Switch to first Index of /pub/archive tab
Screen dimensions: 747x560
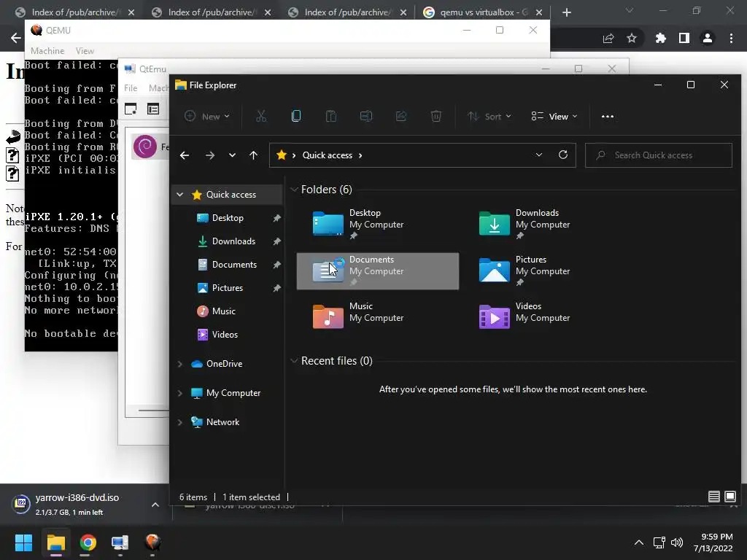tap(74, 12)
